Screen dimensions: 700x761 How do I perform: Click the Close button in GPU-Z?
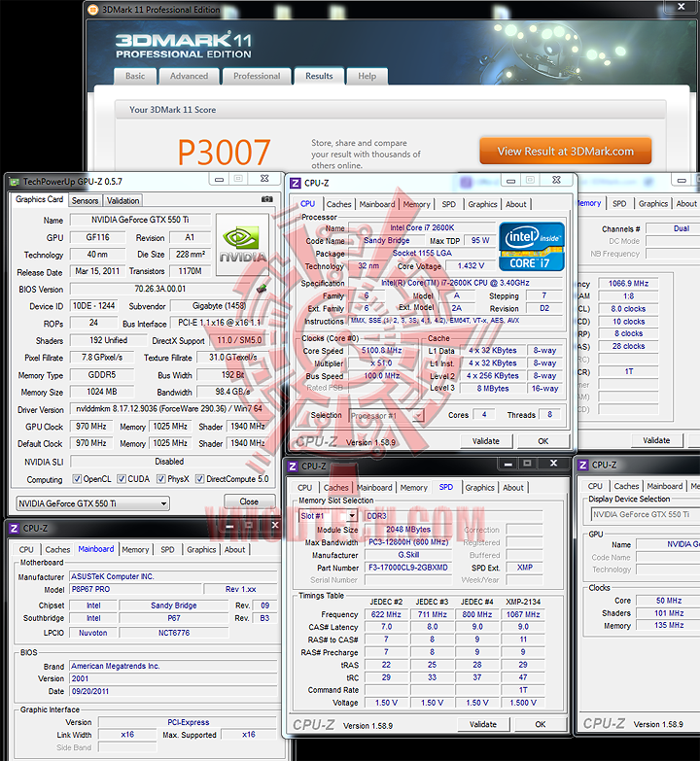click(249, 502)
